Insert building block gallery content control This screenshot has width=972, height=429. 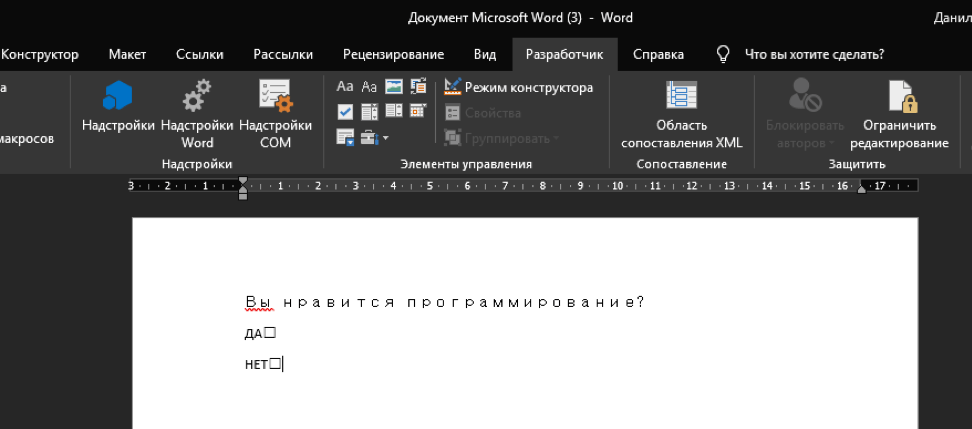point(418,86)
